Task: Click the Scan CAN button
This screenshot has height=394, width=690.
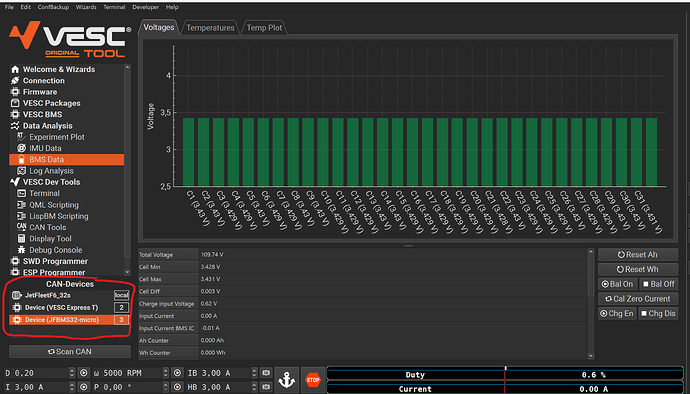Action: 70,351
